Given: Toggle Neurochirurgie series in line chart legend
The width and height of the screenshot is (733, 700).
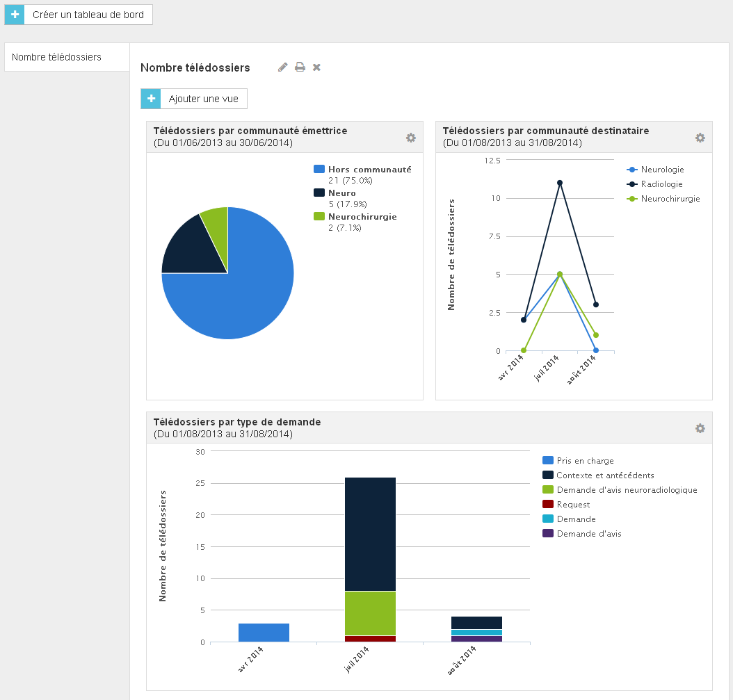Looking at the screenshot, I should point(663,199).
